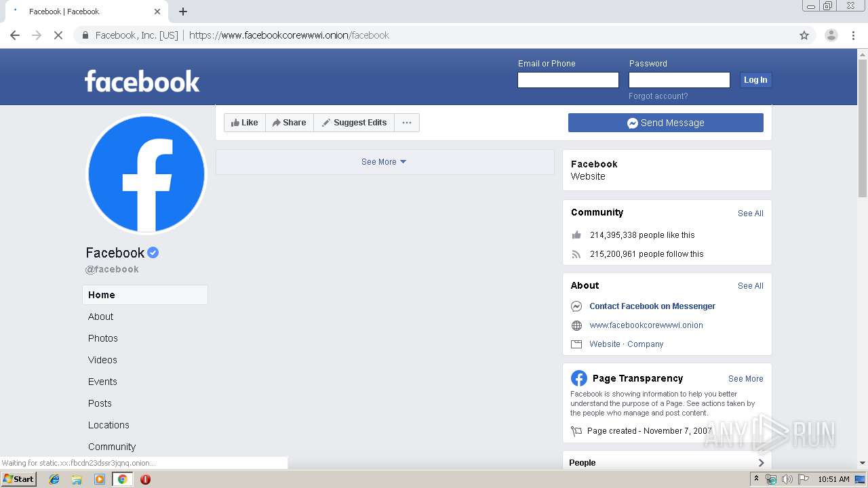868x488 pixels.
Task: Select Home in the page sidebar
Action: [145, 295]
